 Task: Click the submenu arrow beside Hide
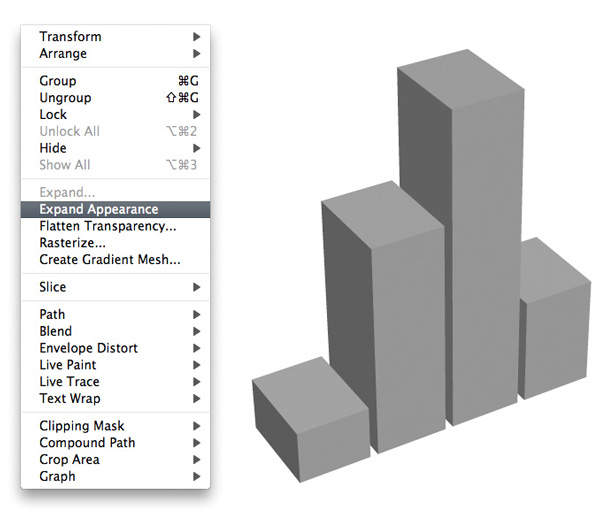(197, 148)
